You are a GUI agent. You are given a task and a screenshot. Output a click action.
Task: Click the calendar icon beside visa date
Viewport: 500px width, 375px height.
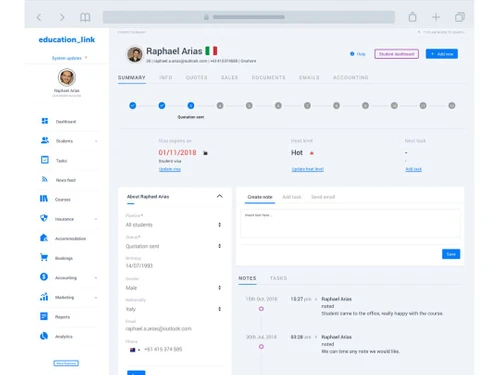[x=205, y=153]
